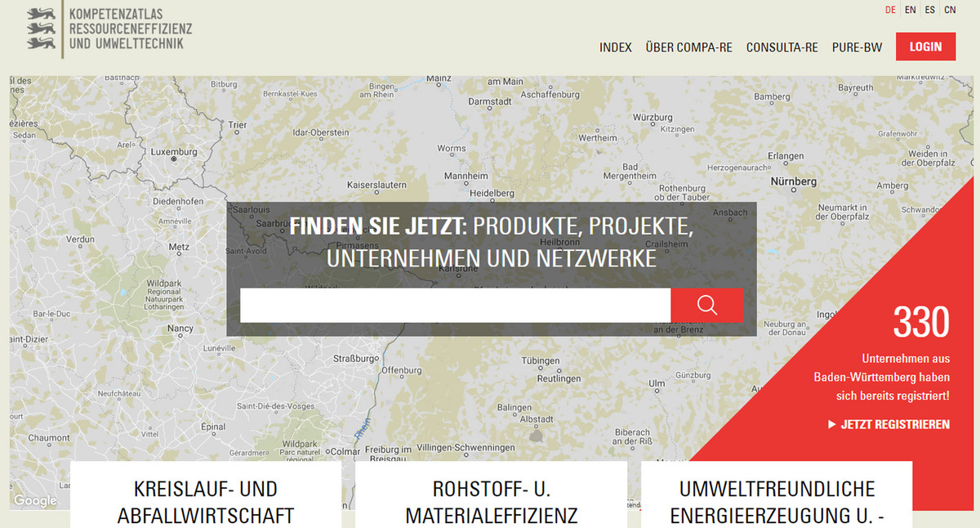Click Aschaffenburg label on the map
980x528 pixels.
(x=550, y=95)
